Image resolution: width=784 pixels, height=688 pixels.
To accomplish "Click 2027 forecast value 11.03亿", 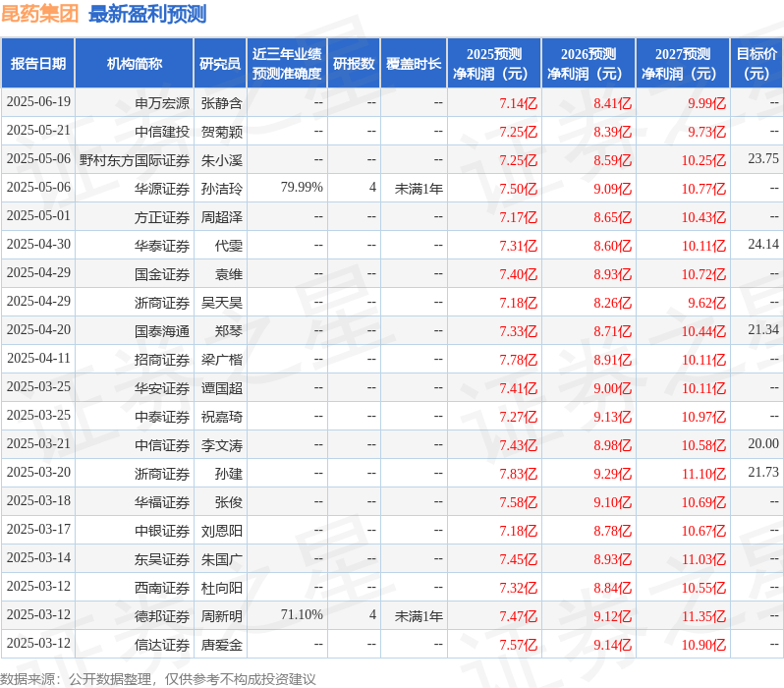I will click(703, 559).
